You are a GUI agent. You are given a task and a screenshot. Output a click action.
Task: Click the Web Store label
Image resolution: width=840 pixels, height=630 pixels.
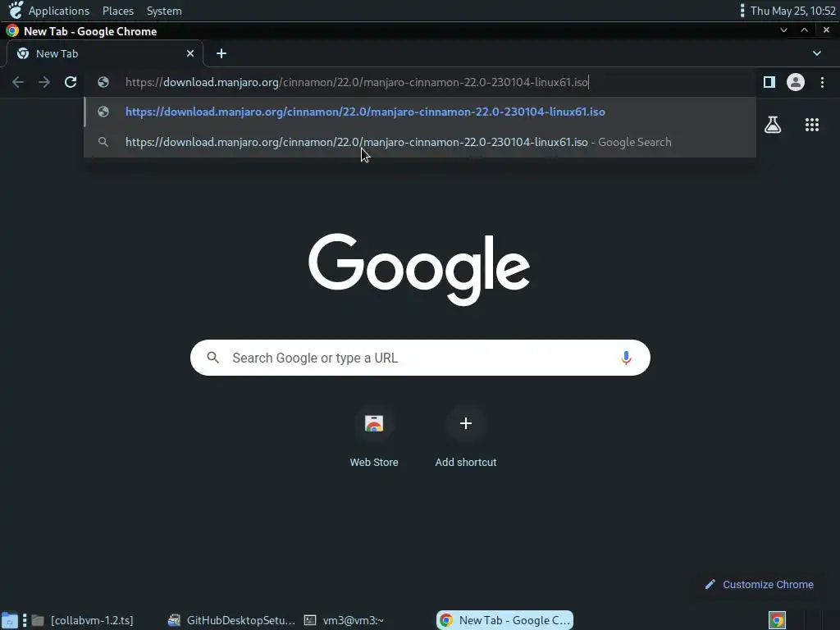[x=374, y=463]
